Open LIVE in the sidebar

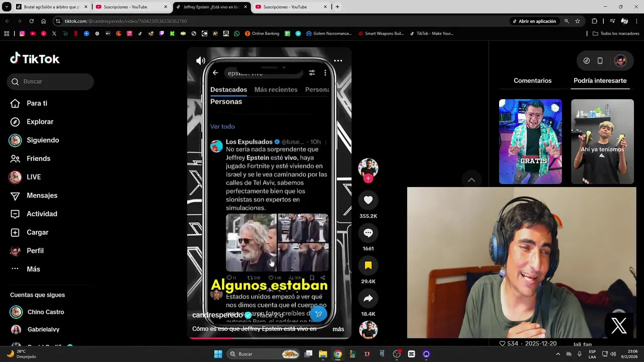tap(25, 177)
